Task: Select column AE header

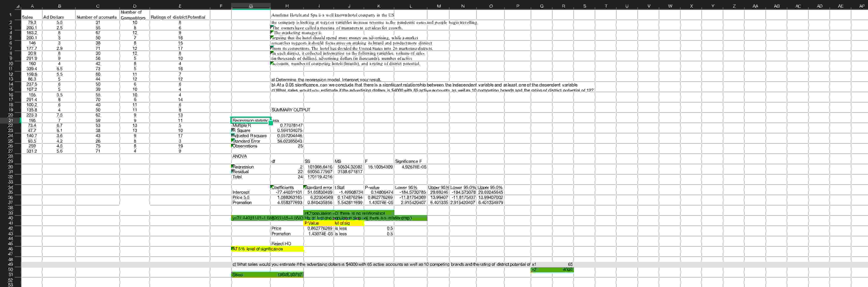Action: pos(840,6)
